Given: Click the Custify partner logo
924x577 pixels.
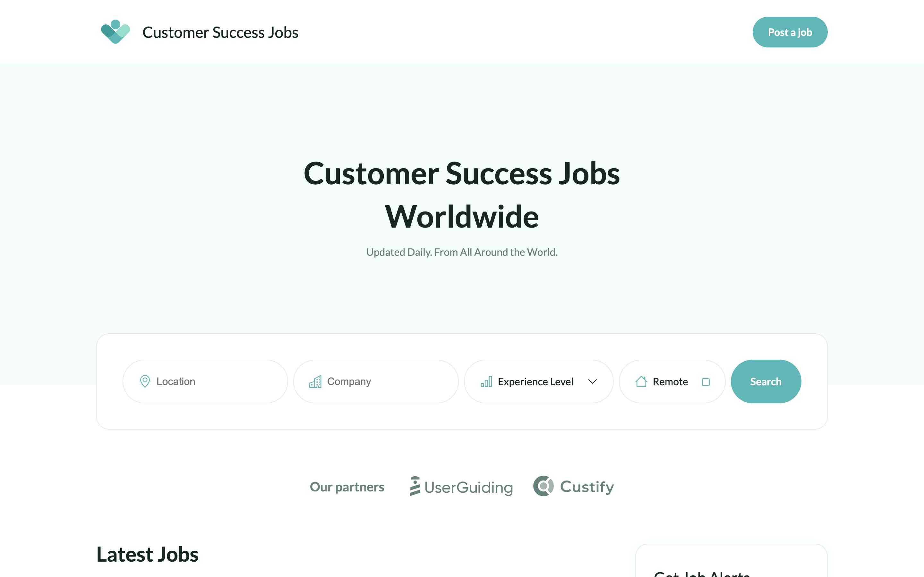Looking at the screenshot, I should tap(574, 487).
